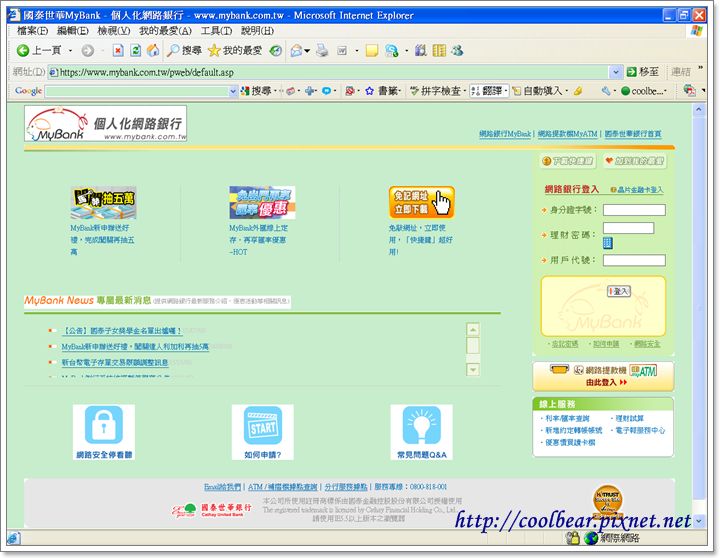Open the 我的最愛(A) menu
The image size is (720, 558).
(165, 31)
